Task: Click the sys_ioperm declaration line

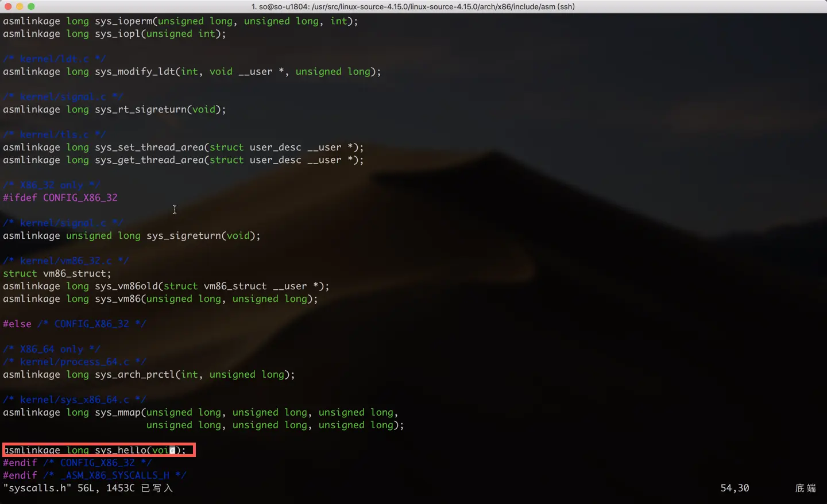Action: pyautogui.click(x=180, y=21)
